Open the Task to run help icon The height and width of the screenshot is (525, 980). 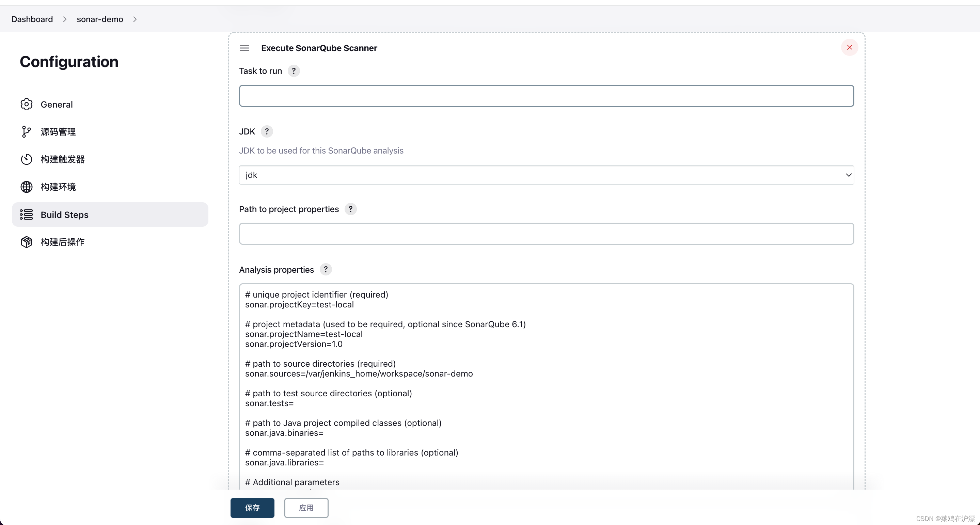pyautogui.click(x=294, y=71)
